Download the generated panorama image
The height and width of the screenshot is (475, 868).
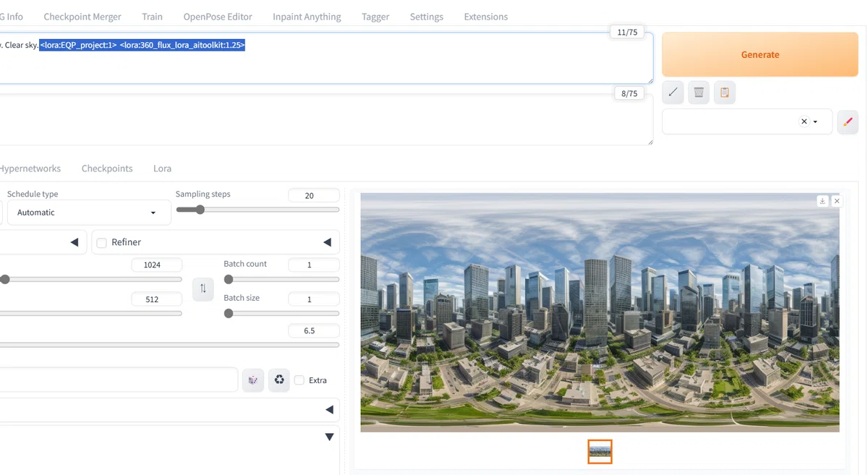[822, 201]
